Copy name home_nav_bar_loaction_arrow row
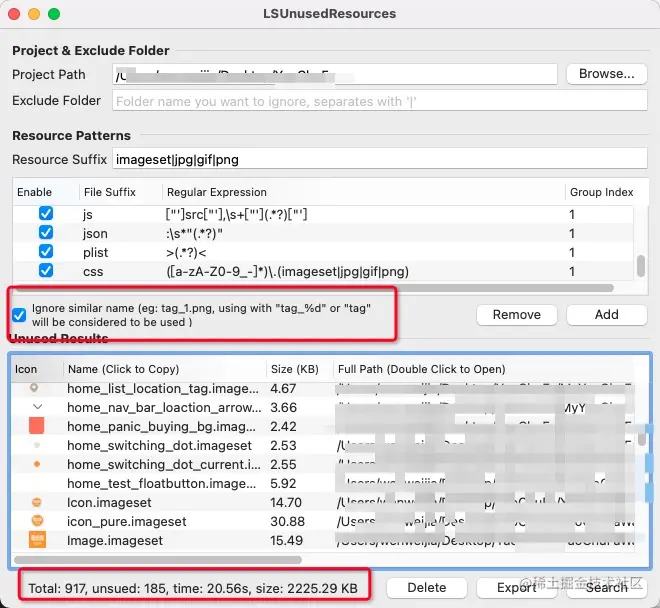660x608 pixels. pos(164,407)
